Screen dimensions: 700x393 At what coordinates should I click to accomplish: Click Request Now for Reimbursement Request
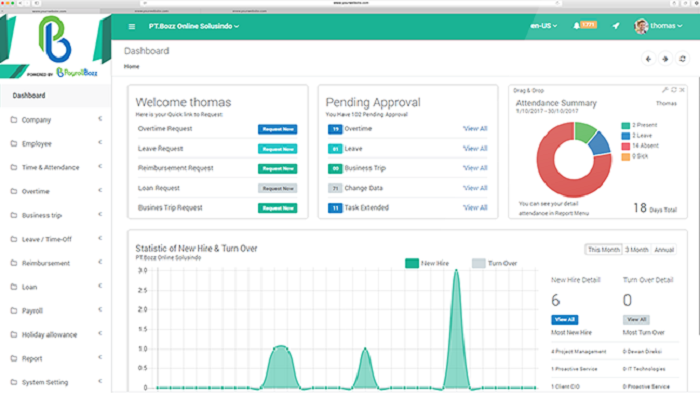[x=278, y=168]
